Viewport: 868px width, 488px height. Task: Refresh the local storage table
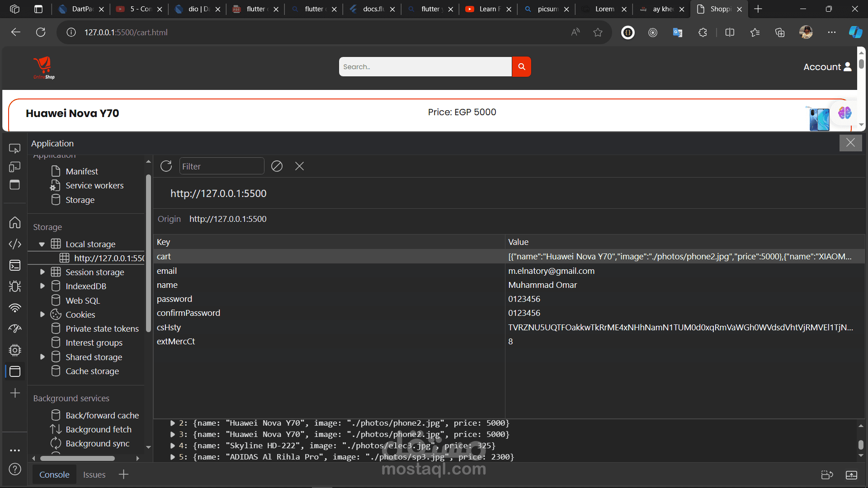[166, 166]
